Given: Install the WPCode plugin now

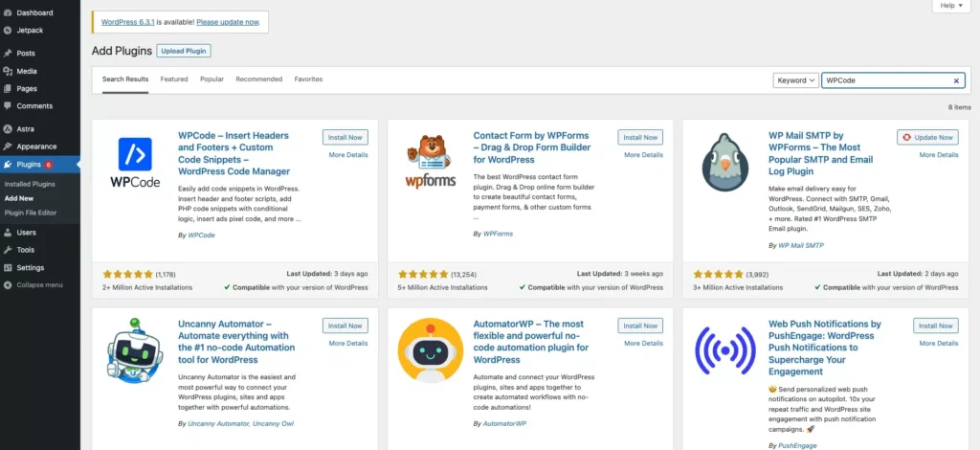Looking at the screenshot, I should pyautogui.click(x=345, y=138).
